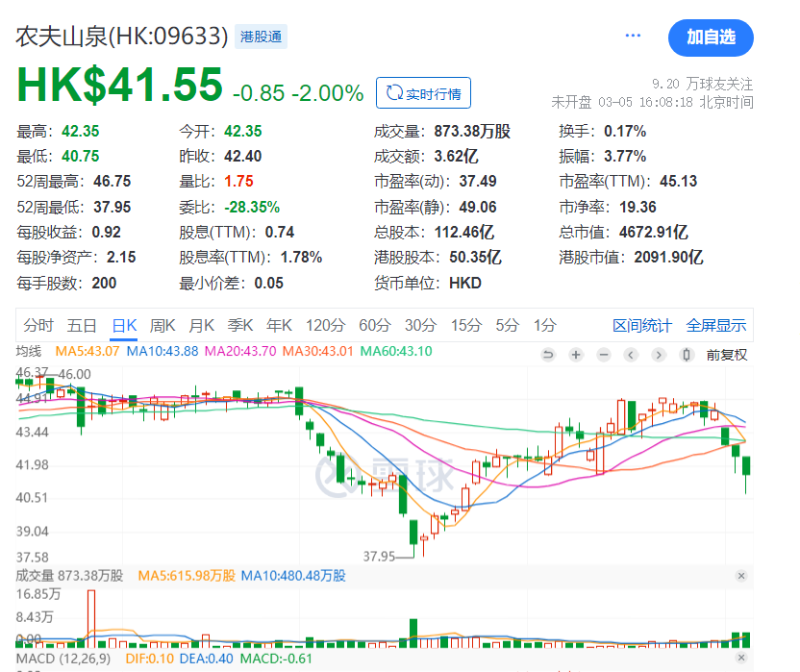Close the 成交量 volume indicator panel
The width and height of the screenshot is (800, 672).
pos(741,576)
